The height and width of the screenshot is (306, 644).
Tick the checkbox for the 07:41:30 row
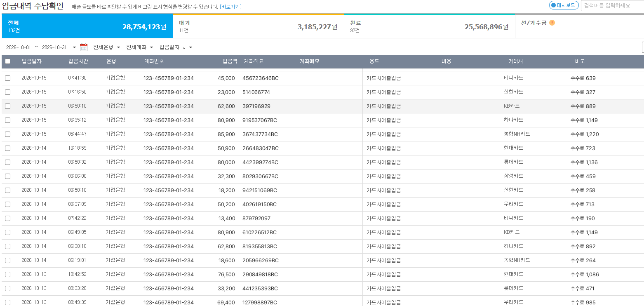pyautogui.click(x=7, y=78)
